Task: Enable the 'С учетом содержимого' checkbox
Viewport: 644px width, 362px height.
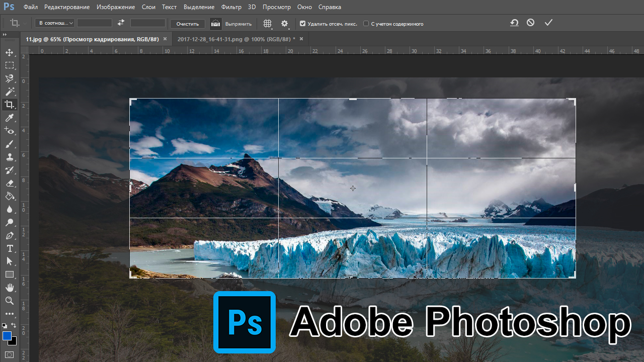Action: 366,24
